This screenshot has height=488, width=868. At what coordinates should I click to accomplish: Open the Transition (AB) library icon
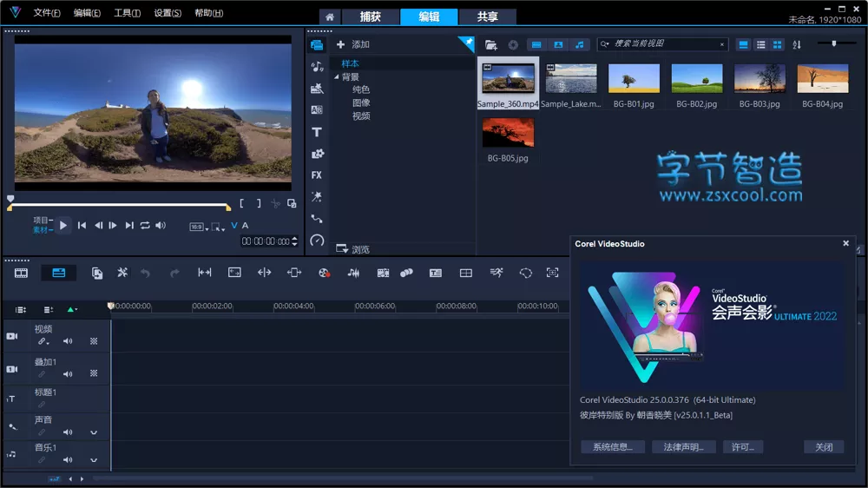pos(317,109)
